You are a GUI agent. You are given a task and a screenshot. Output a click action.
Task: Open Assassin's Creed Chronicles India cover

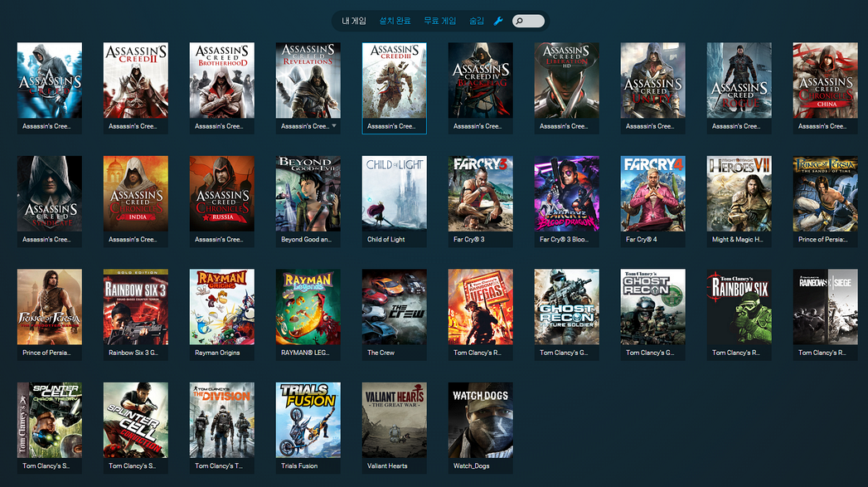pos(136,193)
